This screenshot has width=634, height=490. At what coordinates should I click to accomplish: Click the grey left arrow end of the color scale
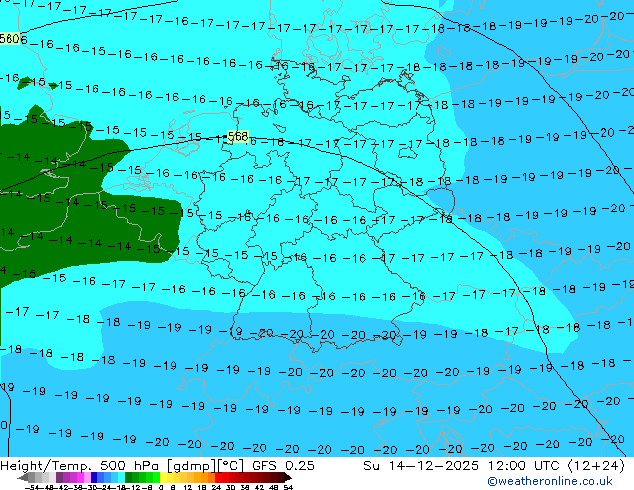click(x=23, y=478)
